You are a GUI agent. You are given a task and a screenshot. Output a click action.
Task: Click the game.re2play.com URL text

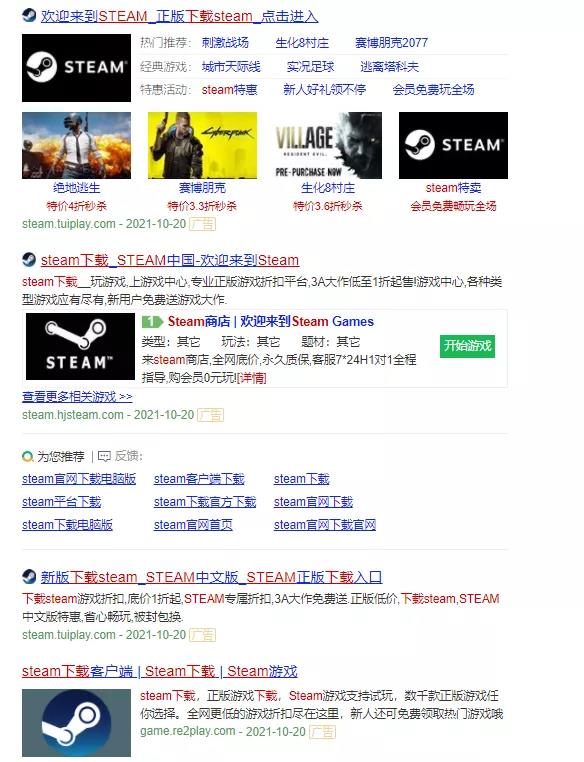pos(188,731)
